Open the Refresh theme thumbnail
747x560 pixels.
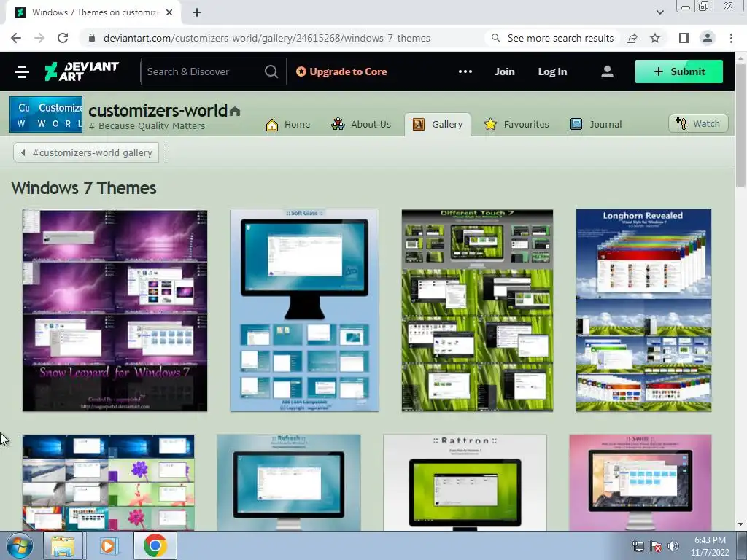[289, 483]
